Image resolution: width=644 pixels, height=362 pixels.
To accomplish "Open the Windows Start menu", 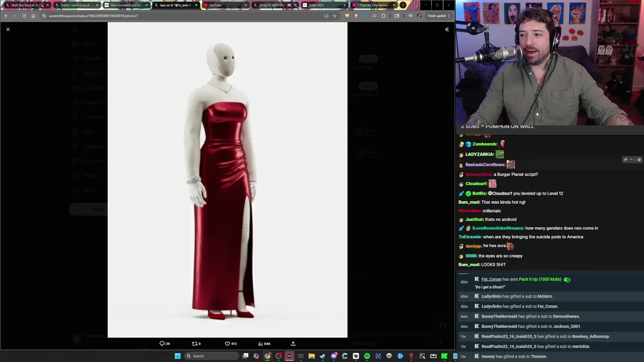I will pos(177,356).
